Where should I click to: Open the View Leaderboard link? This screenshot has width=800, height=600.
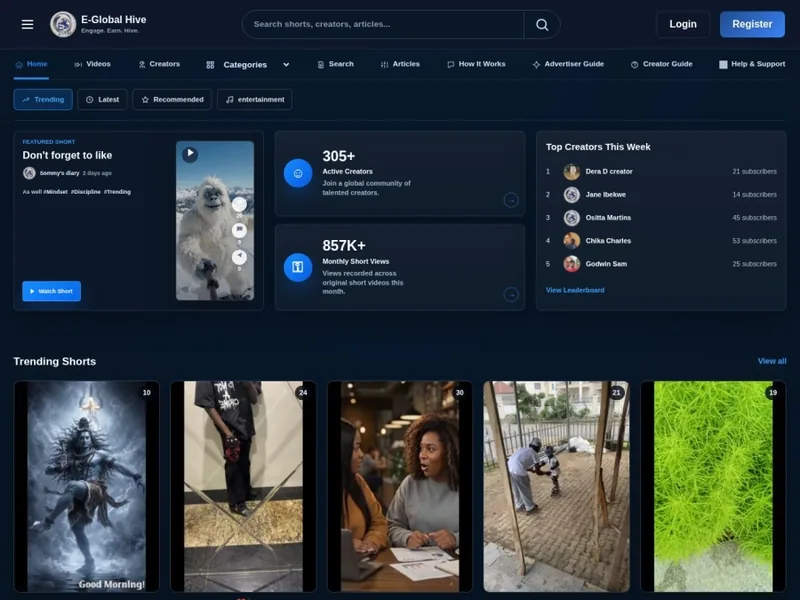575,290
